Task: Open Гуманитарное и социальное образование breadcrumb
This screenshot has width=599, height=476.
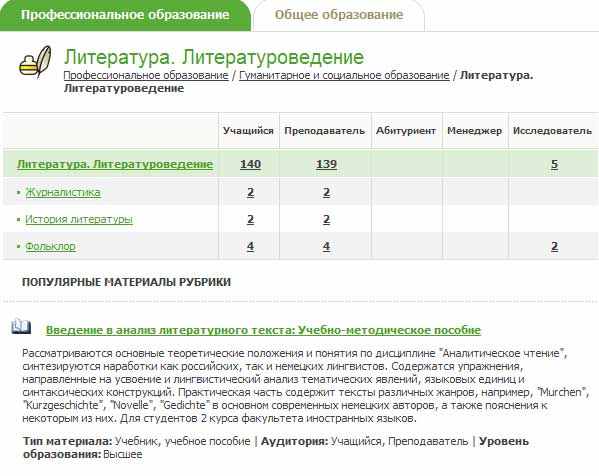Action: [344, 76]
